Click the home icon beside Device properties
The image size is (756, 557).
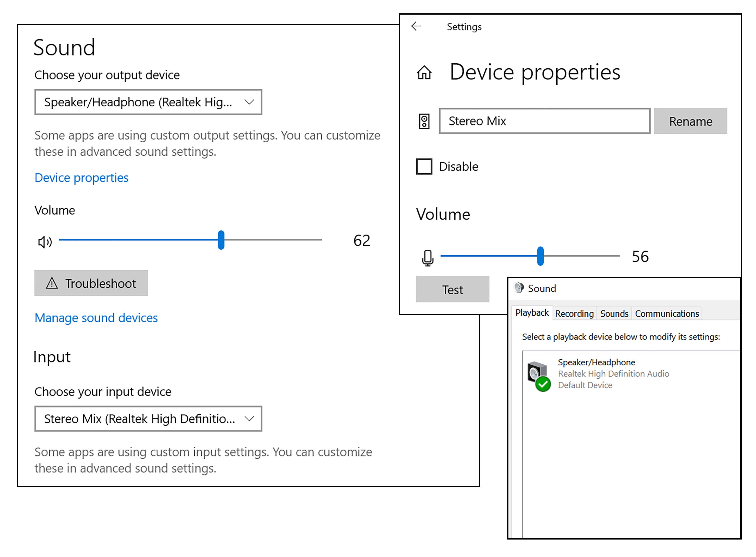(424, 72)
